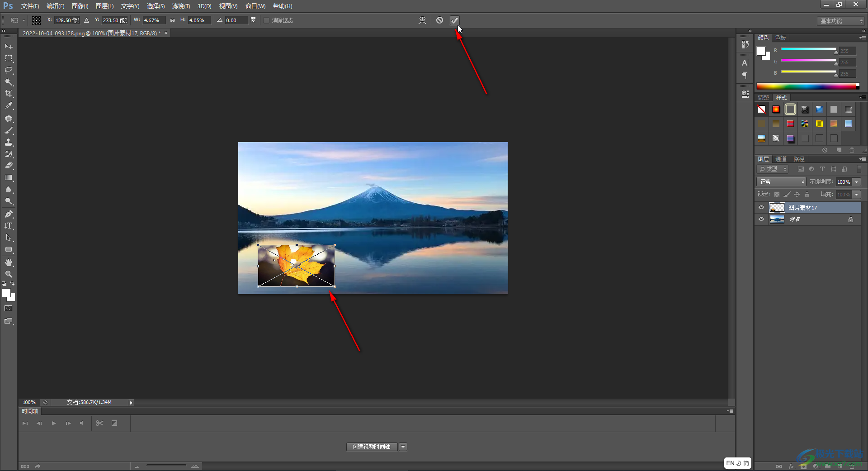Swap foreground and background colors
This screenshot has height=471, width=868.
12,284
